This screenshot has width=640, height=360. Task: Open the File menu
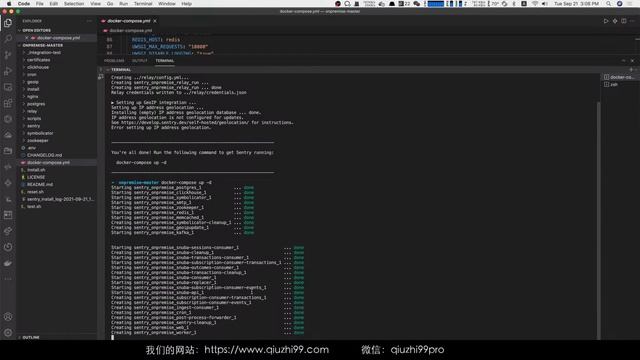coord(39,4)
